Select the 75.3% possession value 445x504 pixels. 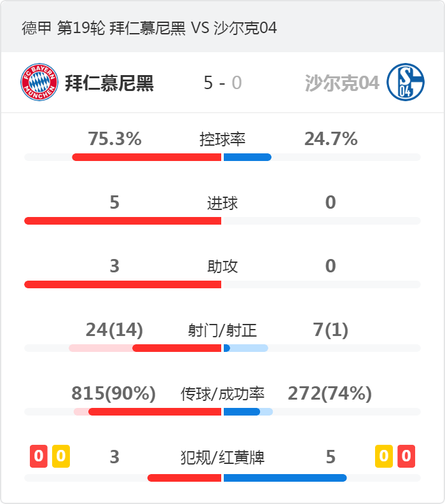pos(114,139)
